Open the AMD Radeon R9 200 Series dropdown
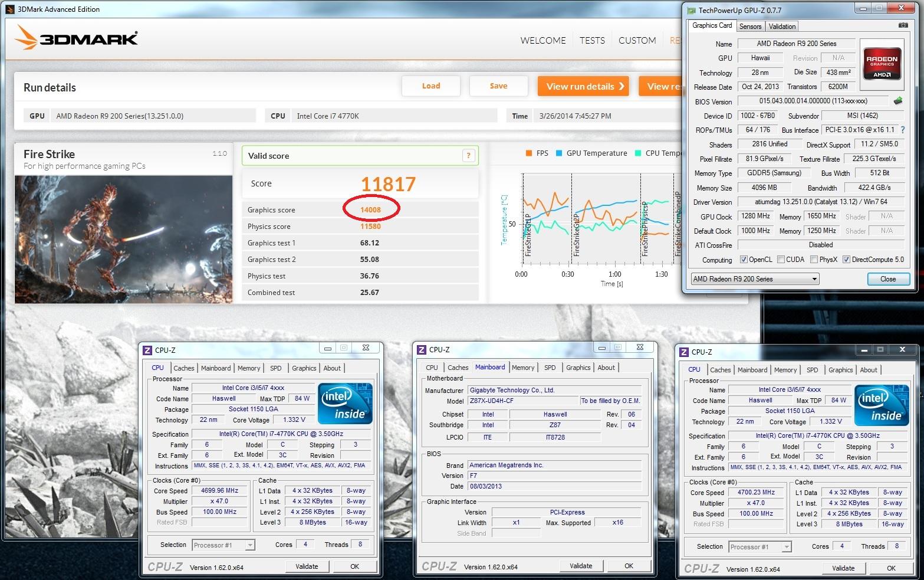Viewport: 924px width, 580px height. (755, 279)
